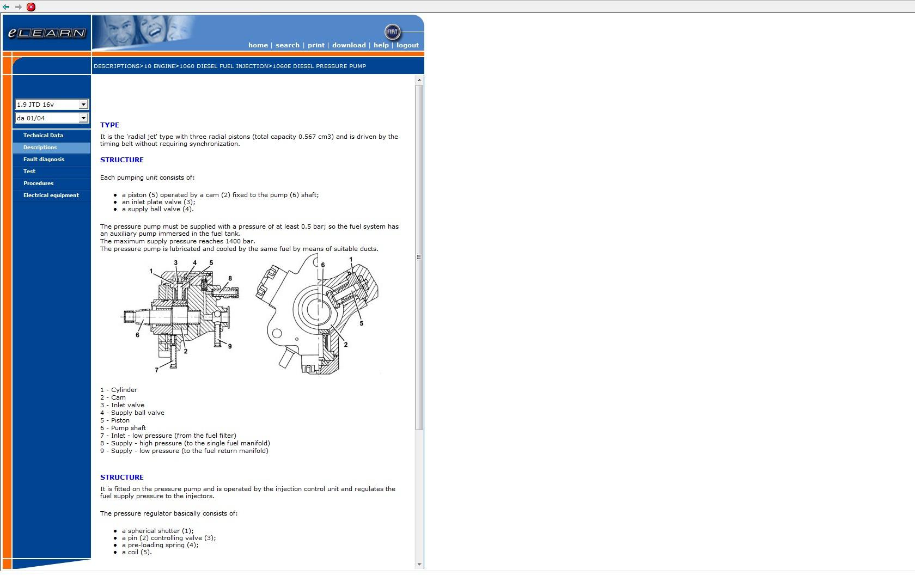Click 'a pin (2) controlling valve (3);' bullet
Image resolution: width=915 pixels, height=588 pixels.
coord(169,538)
